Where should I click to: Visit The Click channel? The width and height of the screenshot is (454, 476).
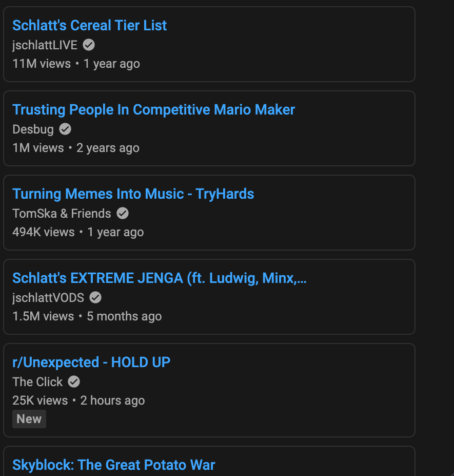coord(37,382)
